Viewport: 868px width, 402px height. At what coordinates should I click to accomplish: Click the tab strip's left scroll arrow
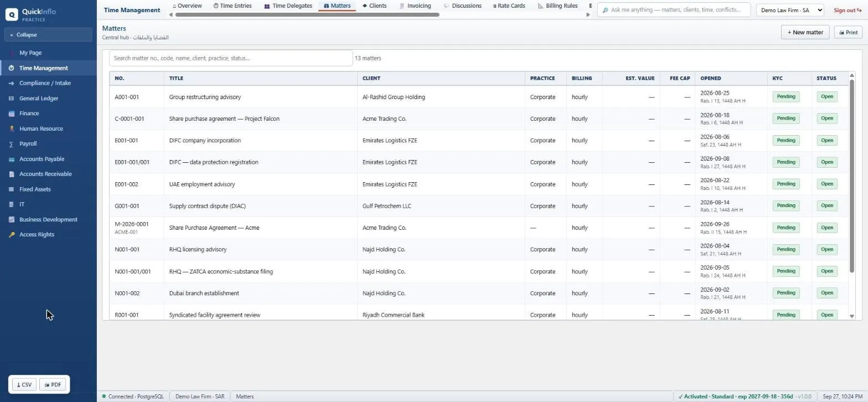(x=170, y=15)
